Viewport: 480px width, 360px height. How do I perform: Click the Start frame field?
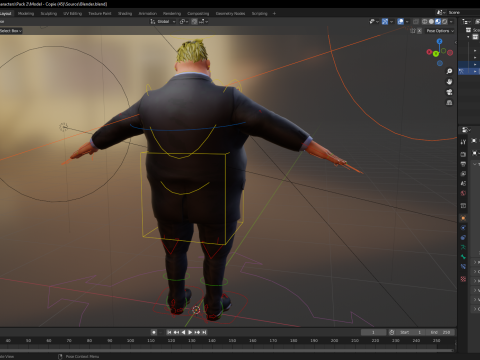coord(411,332)
